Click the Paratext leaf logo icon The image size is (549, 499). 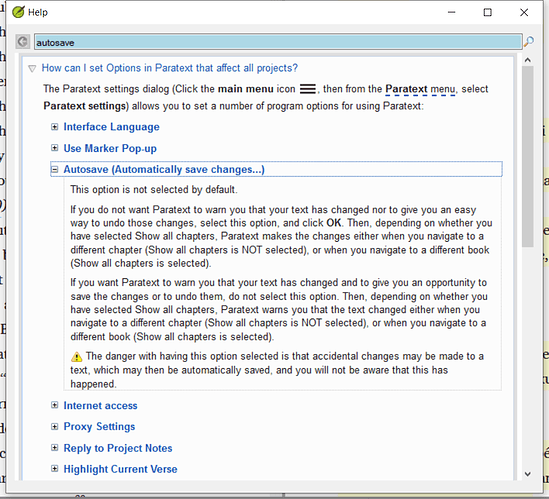(18, 12)
